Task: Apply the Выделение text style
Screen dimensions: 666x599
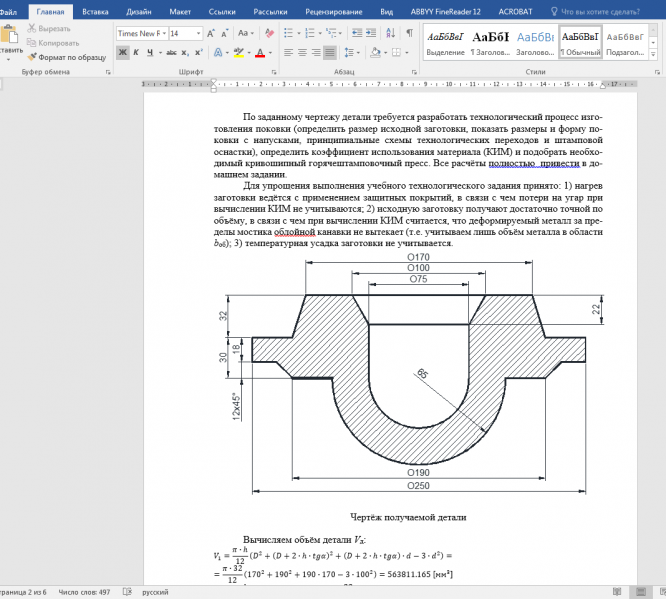Action: [445, 42]
